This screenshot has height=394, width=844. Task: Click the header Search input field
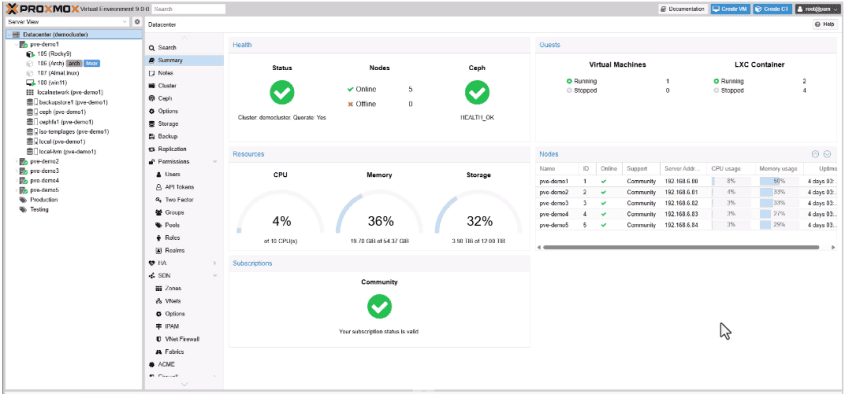188,9
